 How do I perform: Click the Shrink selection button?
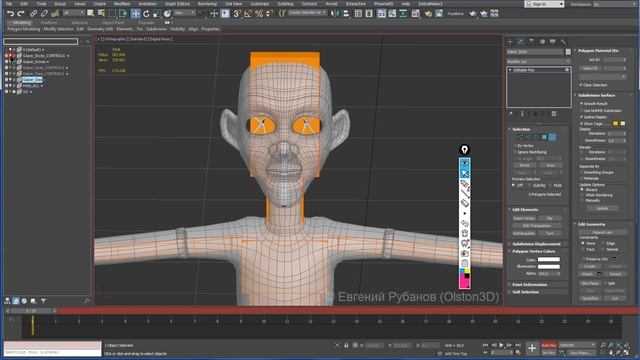pyautogui.click(x=525, y=166)
